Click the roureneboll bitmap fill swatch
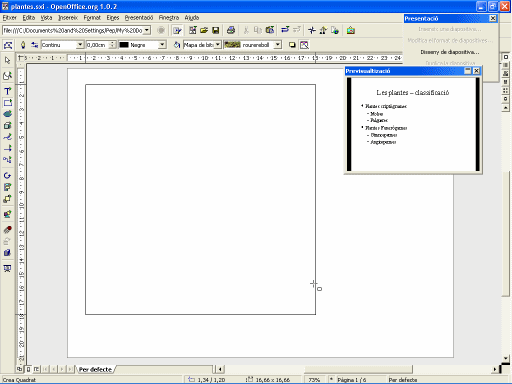Screen dimensions: 512x384 [232, 45]
